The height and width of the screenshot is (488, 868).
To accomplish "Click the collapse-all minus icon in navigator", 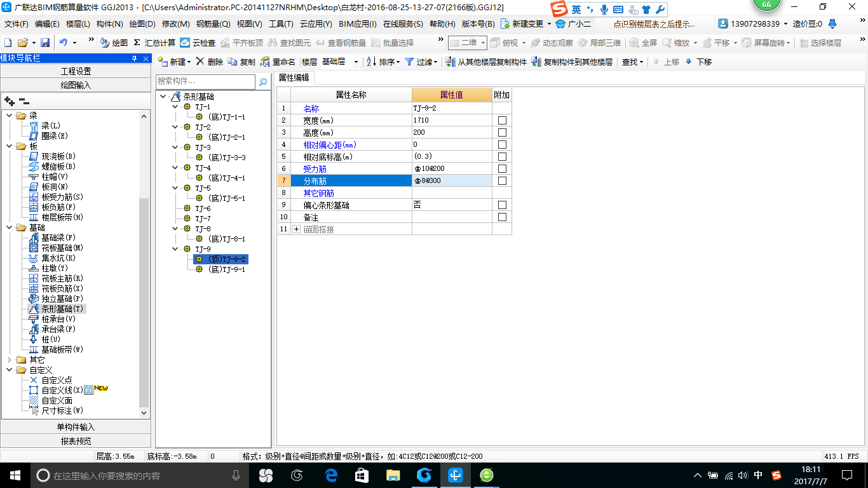I will [x=24, y=101].
